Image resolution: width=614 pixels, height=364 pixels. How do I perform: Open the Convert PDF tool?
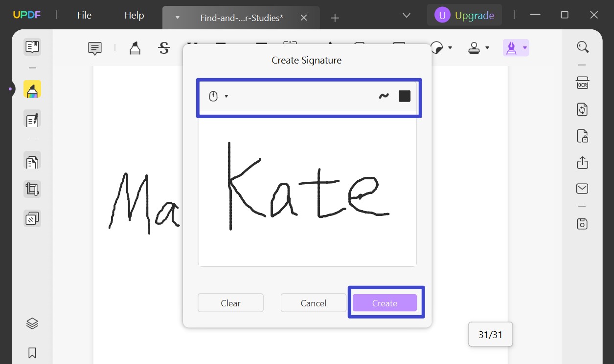pos(582,109)
